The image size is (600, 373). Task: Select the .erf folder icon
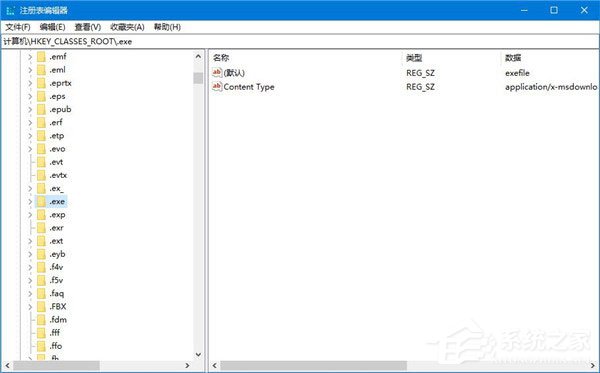coord(41,122)
